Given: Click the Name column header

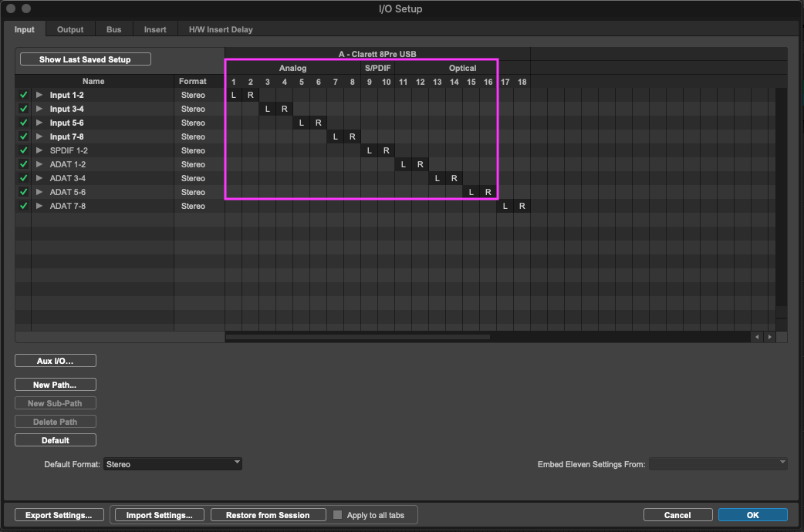Looking at the screenshot, I should [x=93, y=81].
